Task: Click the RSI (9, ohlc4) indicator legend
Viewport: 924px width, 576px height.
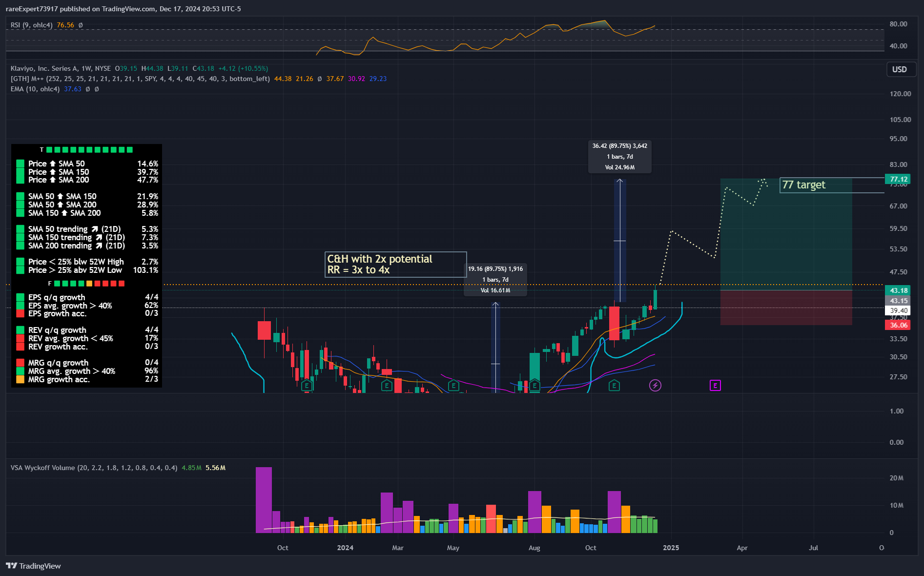Action: tap(31, 25)
